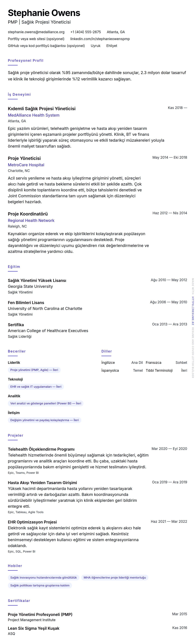Select the Proje yönetimi (PMP, Agile) skill tag
The height and width of the screenshot is (644, 195).
pyautogui.click(x=34, y=370)
